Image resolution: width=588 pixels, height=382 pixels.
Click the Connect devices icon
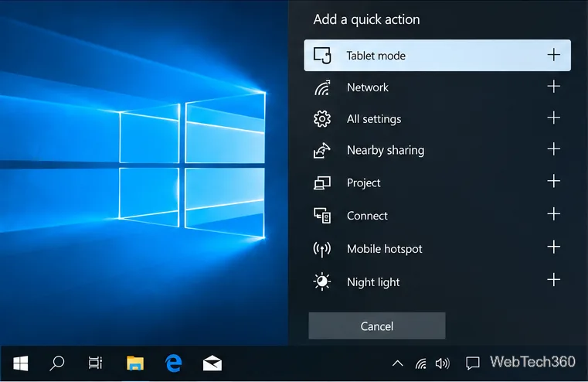coord(322,216)
